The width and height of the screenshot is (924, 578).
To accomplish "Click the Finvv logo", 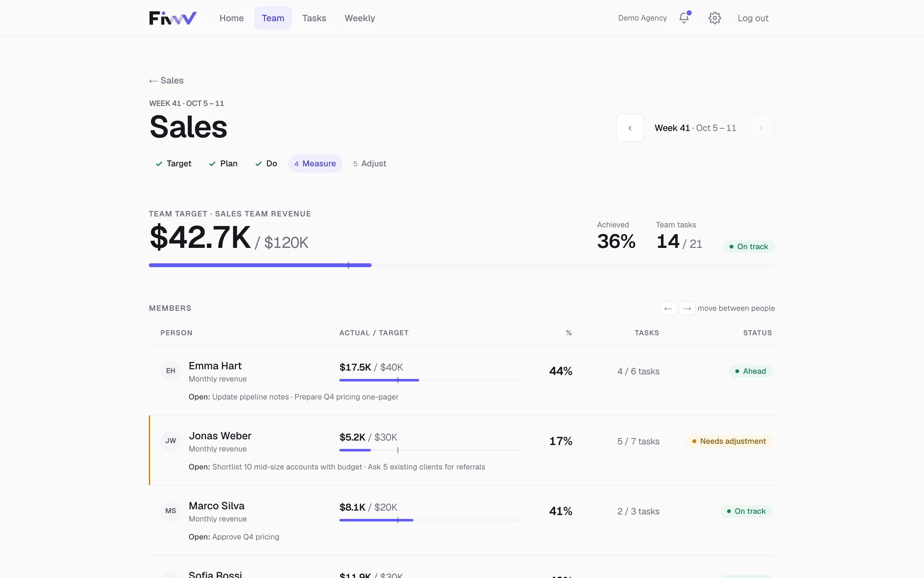I will [x=173, y=18].
